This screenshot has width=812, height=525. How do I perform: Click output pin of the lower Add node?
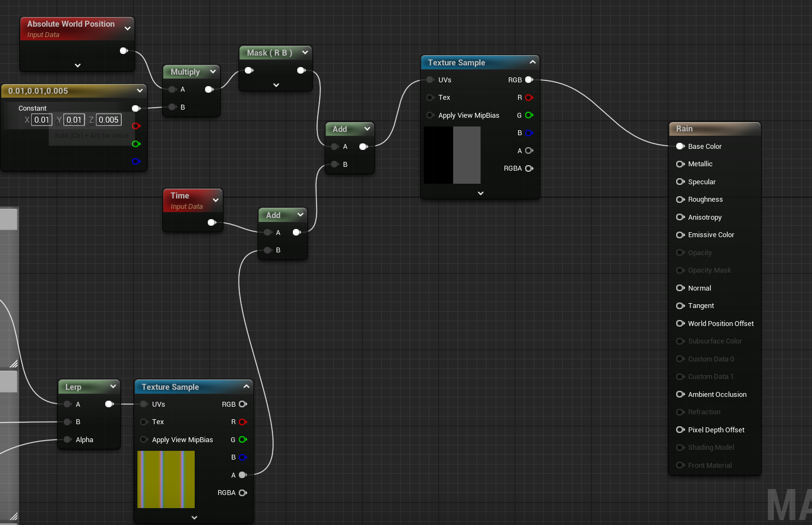[x=297, y=232]
